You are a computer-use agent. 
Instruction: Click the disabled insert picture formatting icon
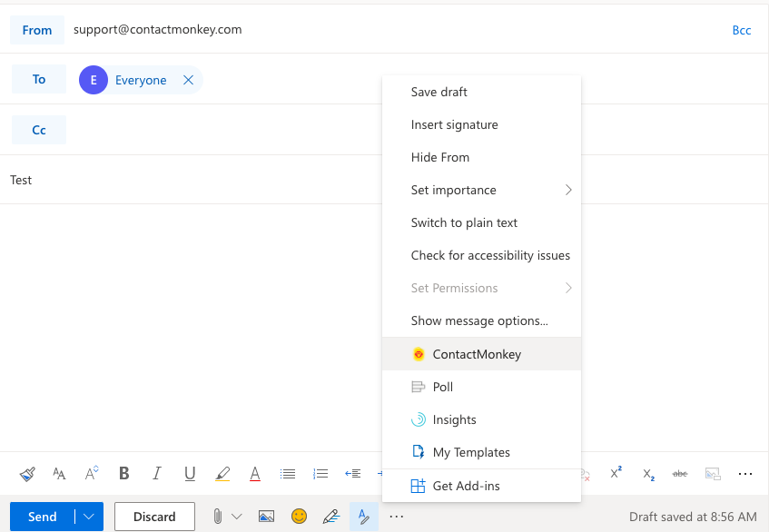[x=713, y=474]
